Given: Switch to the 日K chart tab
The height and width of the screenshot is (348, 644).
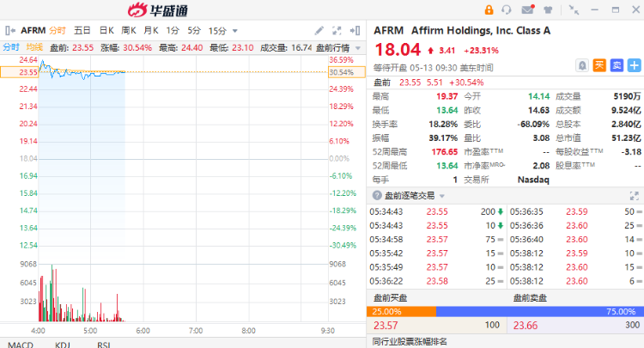Looking at the screenshot, I should (106, 29).
